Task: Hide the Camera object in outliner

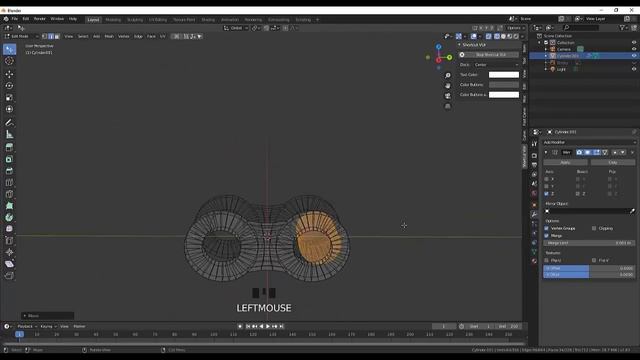Action: (634, 49)
